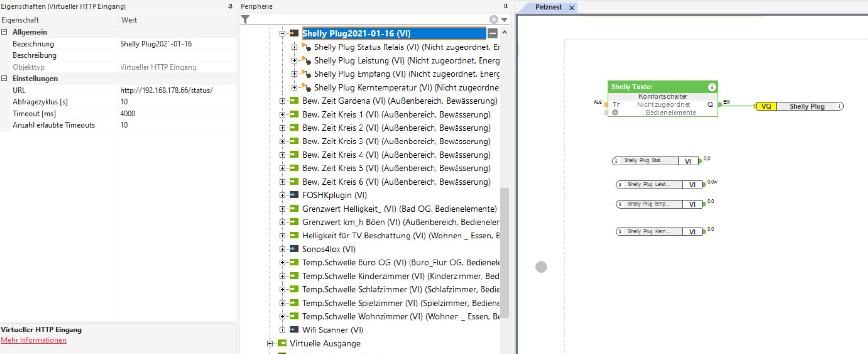
Task: Click info icon on Shelly Plug Stat VI block
Action: (x=616, y=161)
